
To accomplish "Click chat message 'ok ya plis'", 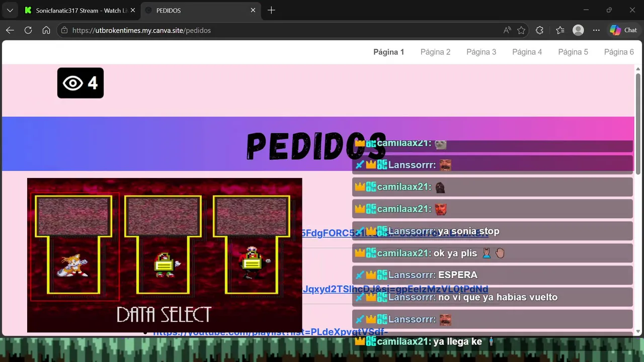I will pyautogui.click(x=455, y=253).
